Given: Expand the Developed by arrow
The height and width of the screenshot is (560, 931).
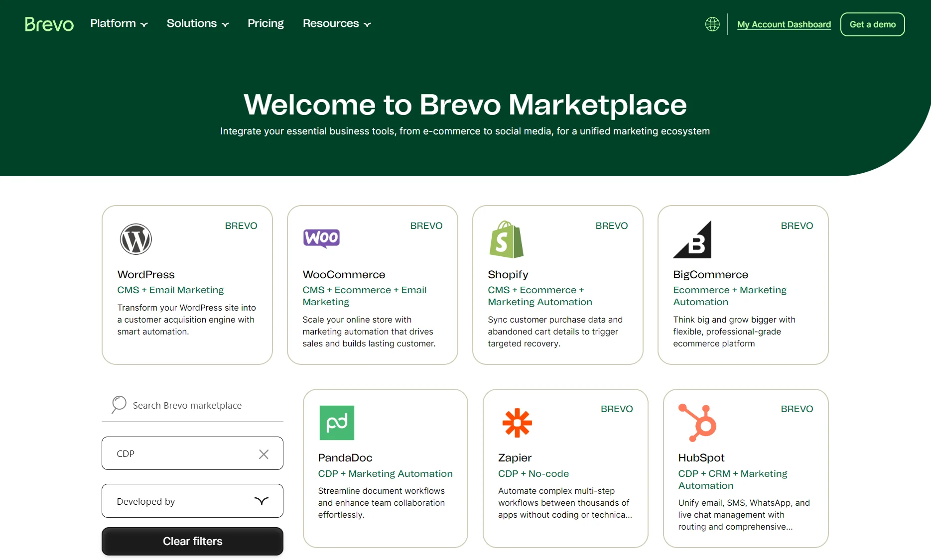Looking at the screenshot, I should click(x=262, y=501).
